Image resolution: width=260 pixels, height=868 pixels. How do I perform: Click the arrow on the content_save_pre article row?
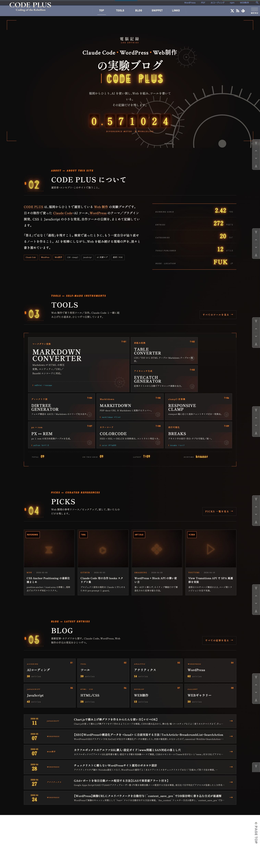click(231, 797)
